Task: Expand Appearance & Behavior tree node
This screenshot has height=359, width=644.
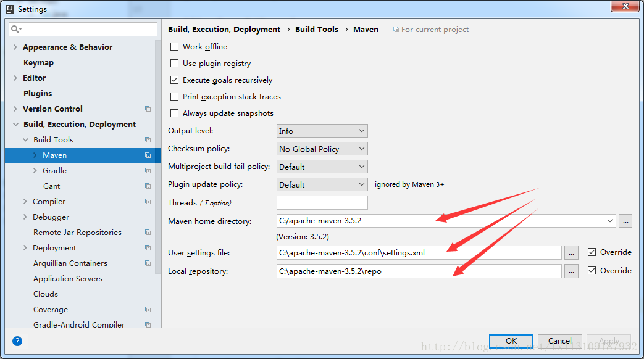Action: [15, 47]
